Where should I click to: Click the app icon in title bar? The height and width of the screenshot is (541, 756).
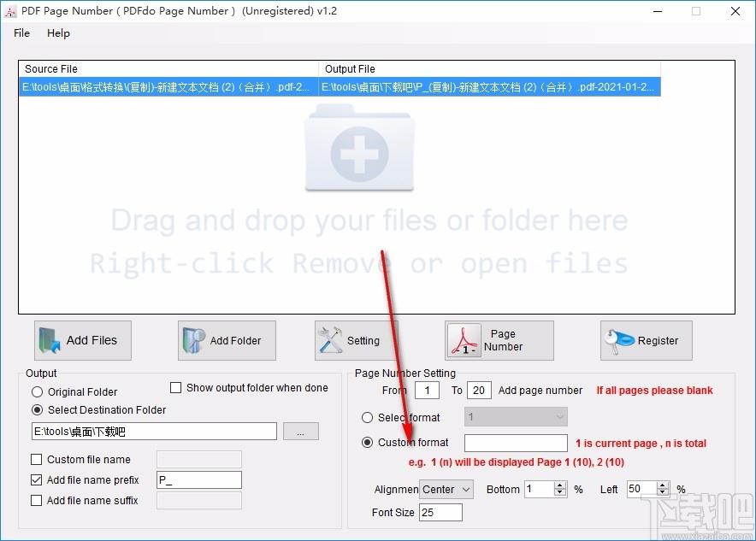click(10, 11)
